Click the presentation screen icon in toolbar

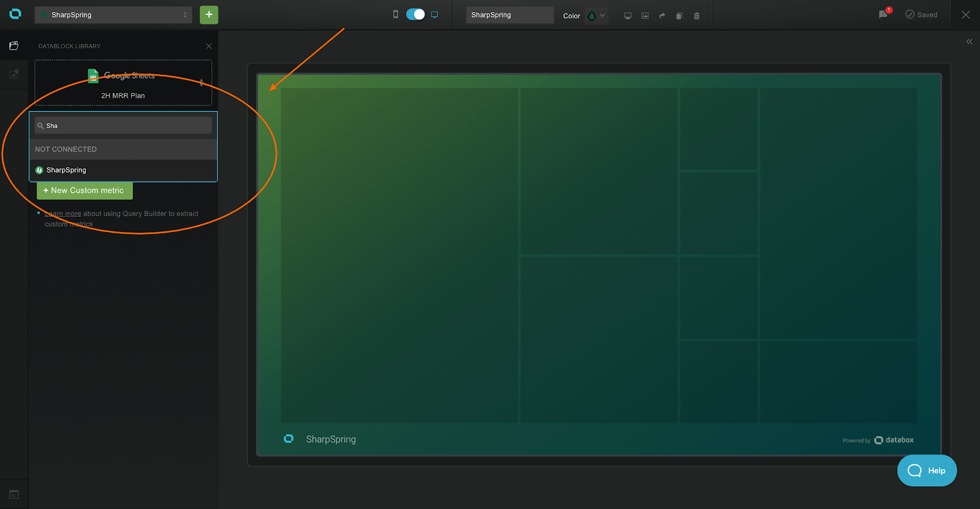coord(628,16)
